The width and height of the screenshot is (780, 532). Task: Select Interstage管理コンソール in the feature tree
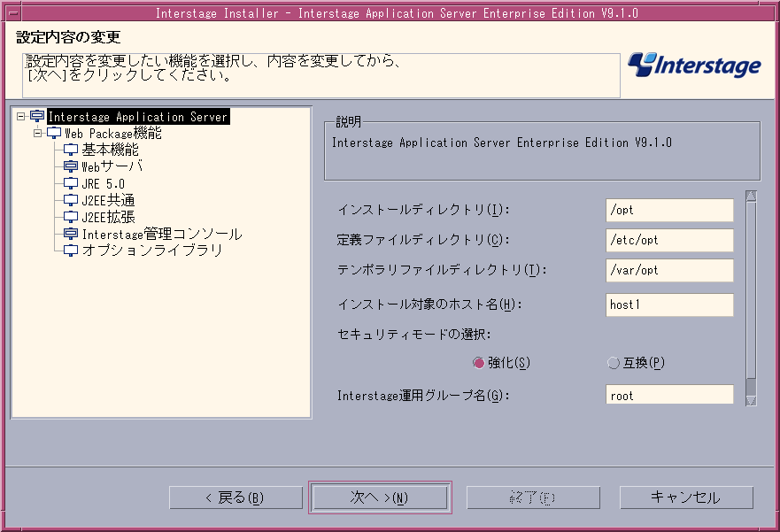pos(162,234)
